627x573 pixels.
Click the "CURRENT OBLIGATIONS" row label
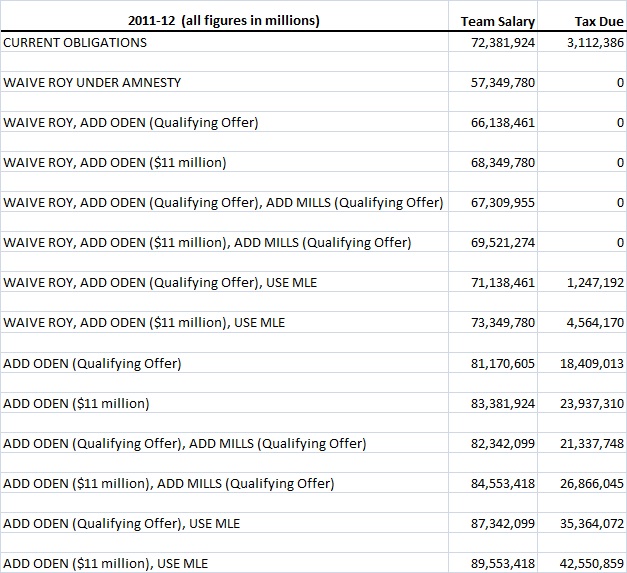[x=75, y=42]
